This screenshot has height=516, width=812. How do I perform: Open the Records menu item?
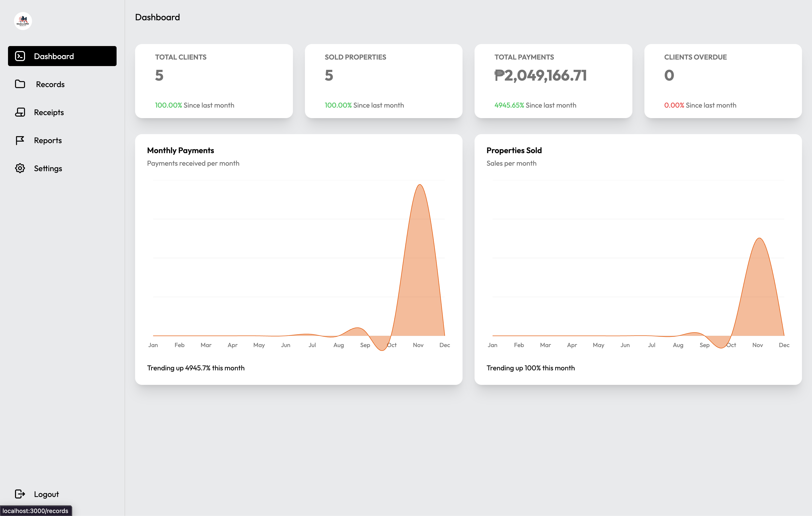click(50, 84)
